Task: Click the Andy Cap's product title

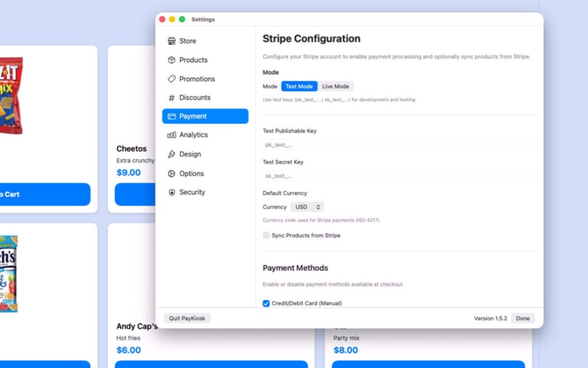Action: 137,326
